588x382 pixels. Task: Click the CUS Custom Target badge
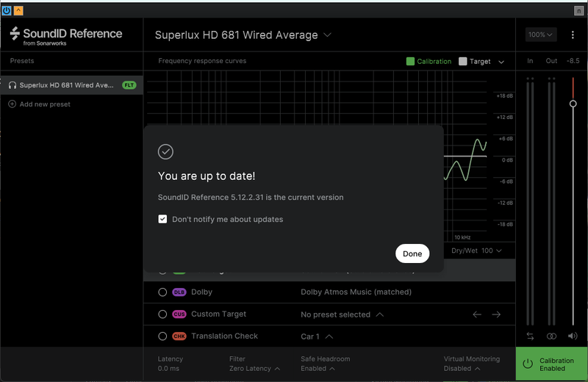point(179,314)
